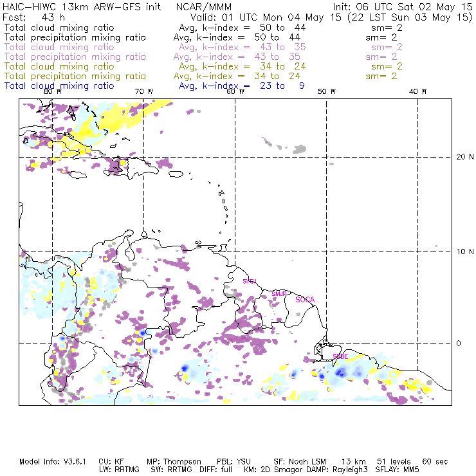Click the '13 km' resolution text in footer
Image resolution: width=476 pixels, height=476 pixels.
click(354, 462)
